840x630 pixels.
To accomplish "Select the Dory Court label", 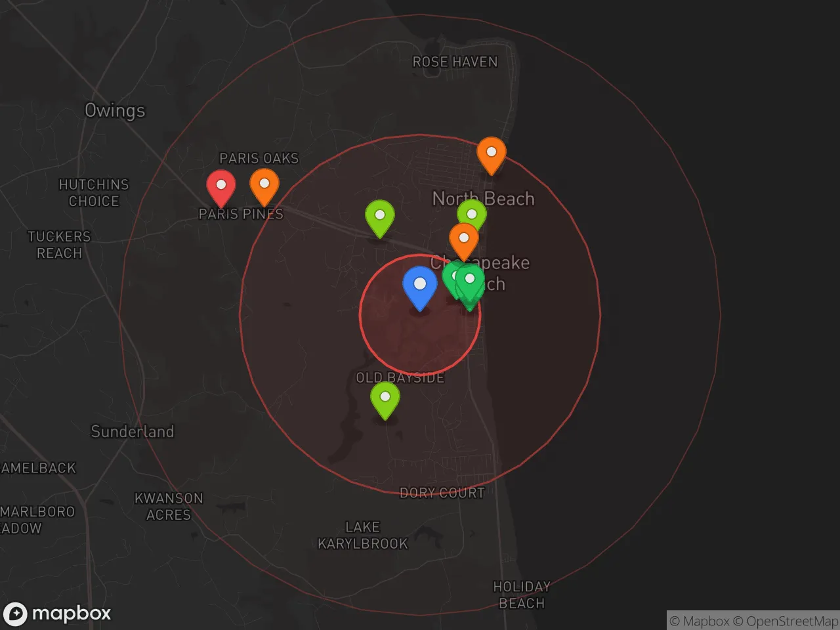I will pyautogui.click(x=442, y=493).
